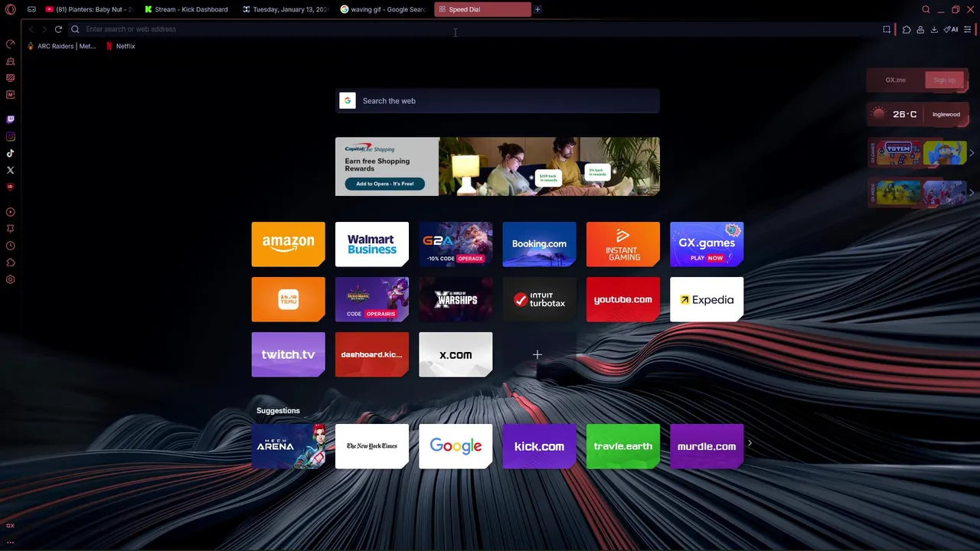Viewport: 980px width, 551px height.
Task: Click Add to Opera - It's Free button
Action: pyautogui.click(x=384, y=184)
